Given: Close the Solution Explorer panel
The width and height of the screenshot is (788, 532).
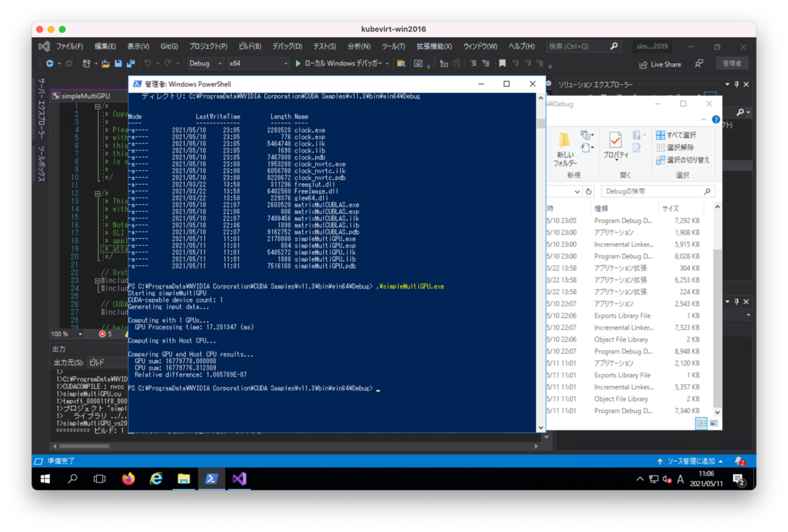Looking at the screenshot, I should [747, 85].
